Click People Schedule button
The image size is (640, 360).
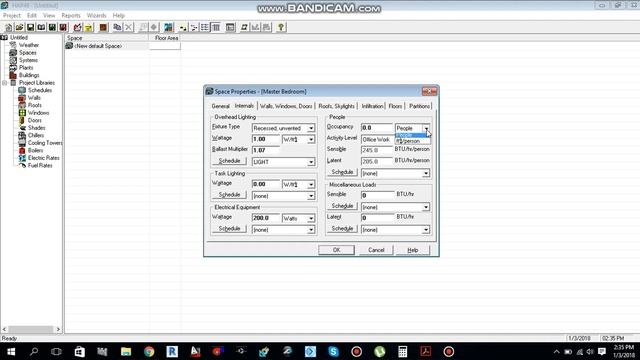[342, 172]
